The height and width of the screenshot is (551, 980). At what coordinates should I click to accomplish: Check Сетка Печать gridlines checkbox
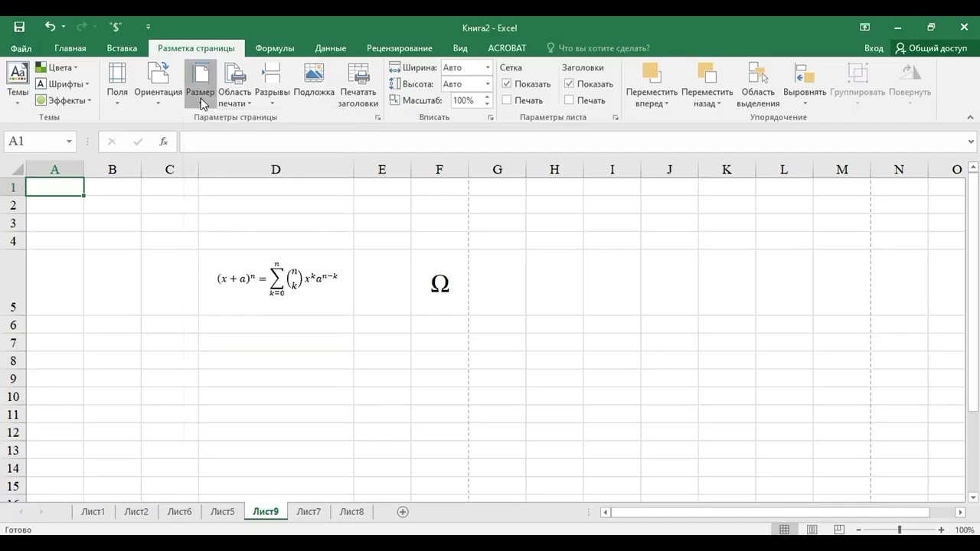pyautogui.click(x=506, y=100)
